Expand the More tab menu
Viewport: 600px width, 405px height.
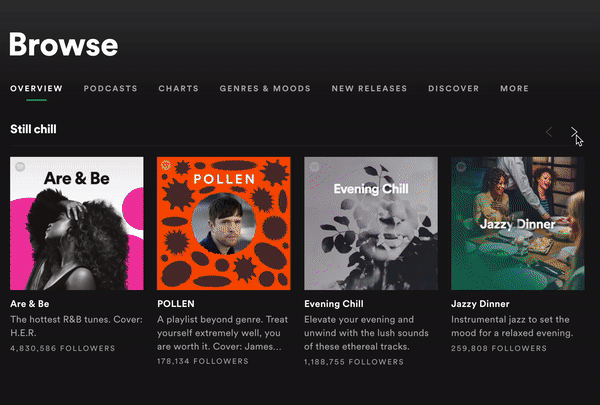514,88
